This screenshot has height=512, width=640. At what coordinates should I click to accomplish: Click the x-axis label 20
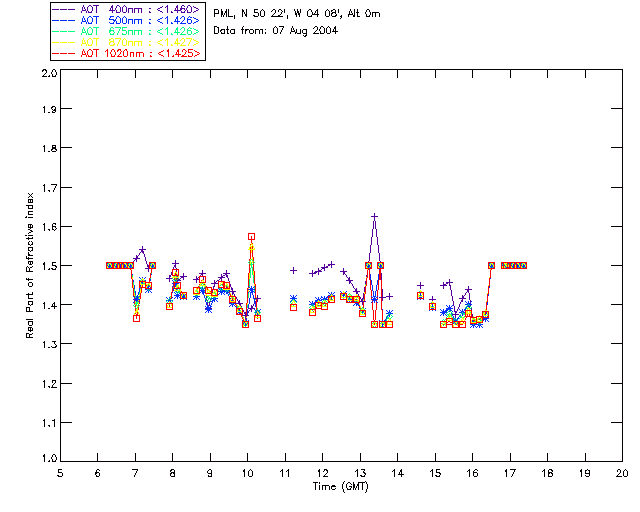pos(622,473)
